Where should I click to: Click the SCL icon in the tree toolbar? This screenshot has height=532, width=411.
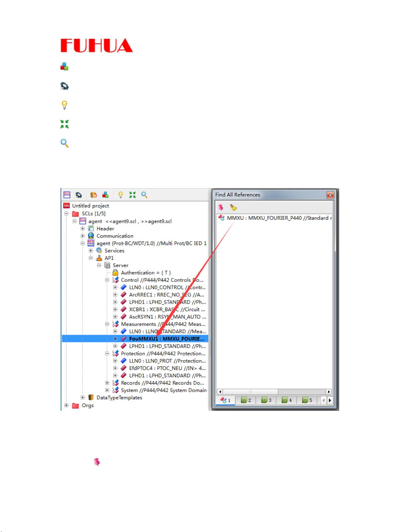pyautogui.click(x=67, y=195)
